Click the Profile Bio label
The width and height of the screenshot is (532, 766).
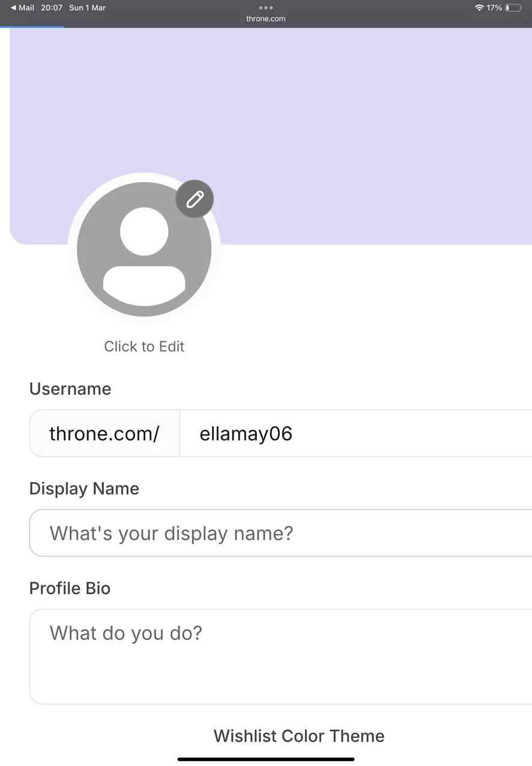(70, 588)
